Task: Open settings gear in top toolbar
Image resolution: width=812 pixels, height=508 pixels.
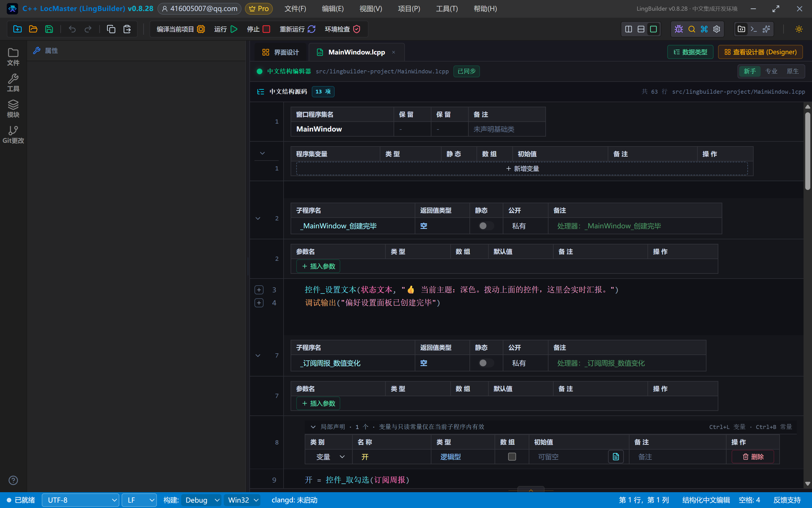Action: click(x=717, y=29)
